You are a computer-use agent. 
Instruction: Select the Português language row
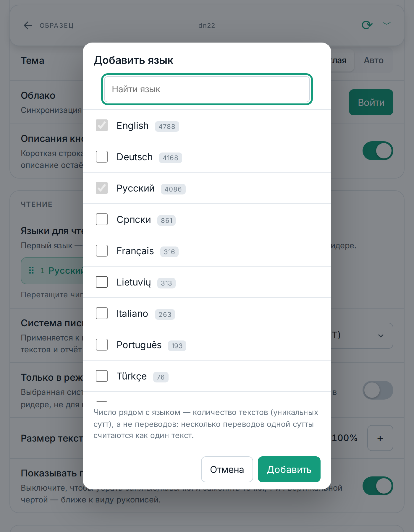(207, 345)
